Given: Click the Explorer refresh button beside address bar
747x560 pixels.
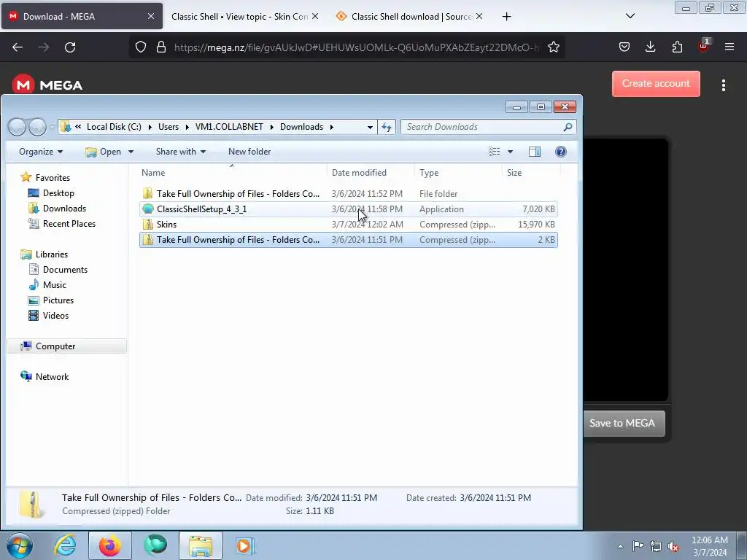Looking at the screenshot, I should [x=387, y=127].
